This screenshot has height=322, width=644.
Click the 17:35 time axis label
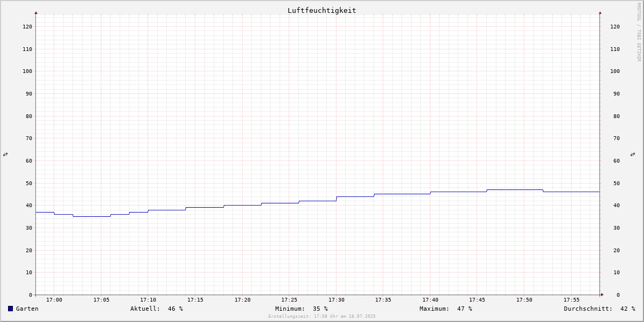tap(383, 300)
